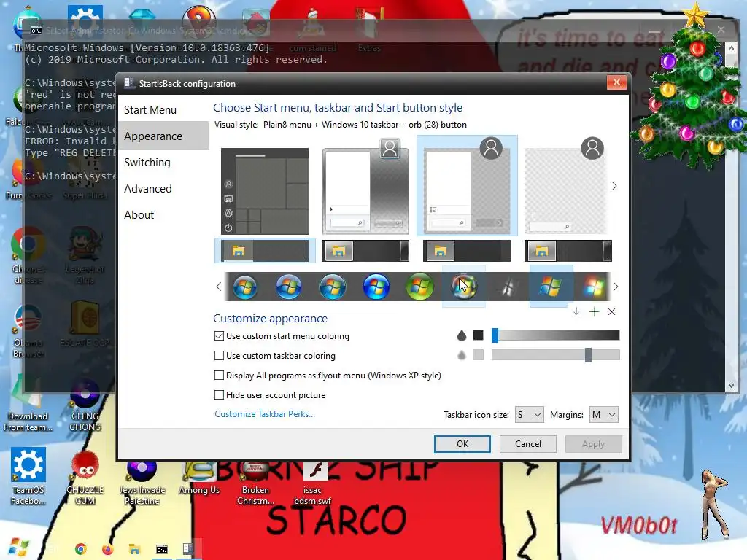This screenshot has height=560, width=747.
Task: Click the Windows Start button on taskbar
Action: (x=18, y=548)
